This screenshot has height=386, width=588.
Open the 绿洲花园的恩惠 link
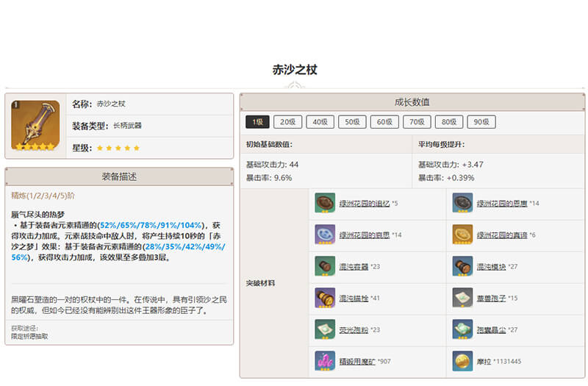click(502, 204)
